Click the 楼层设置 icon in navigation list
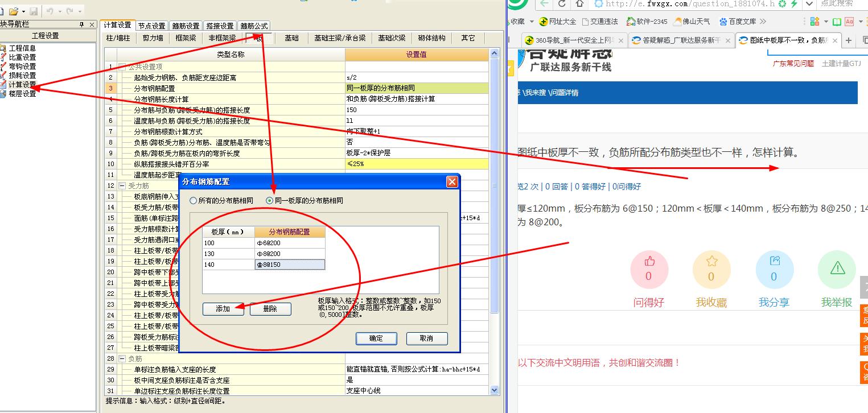The height and width of the screenshot is (413, 868). [x=3, y=94]
